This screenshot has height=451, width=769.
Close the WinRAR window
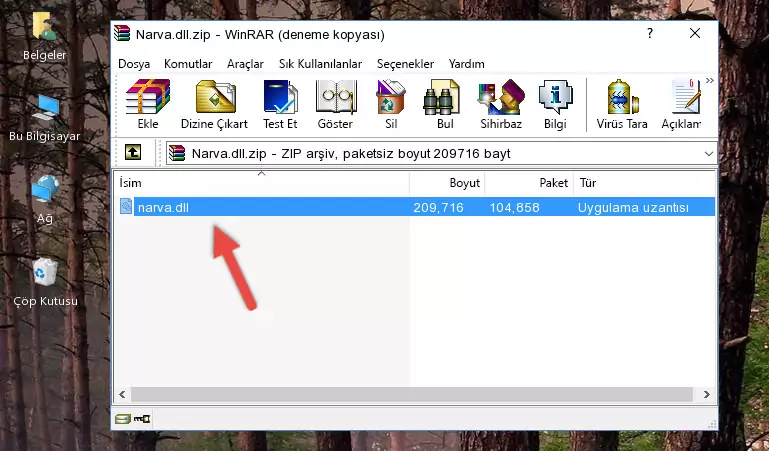tap(695, 33)
